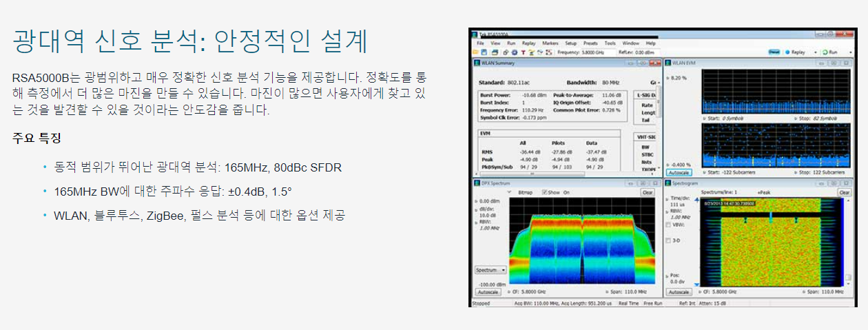Open the Spectrum dropdown in DPX Spectrum
This screenshot has width=868, height=330.
point(490,270)
